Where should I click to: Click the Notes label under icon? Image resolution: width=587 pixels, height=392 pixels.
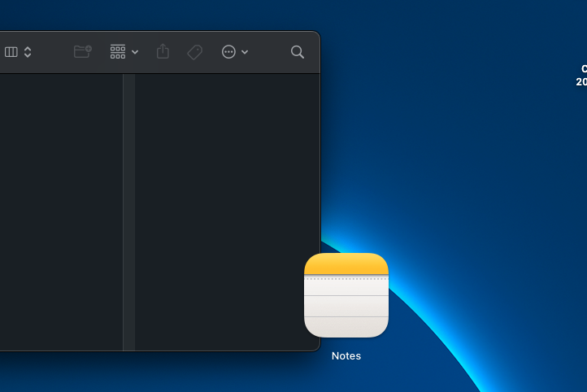(346, 356)
